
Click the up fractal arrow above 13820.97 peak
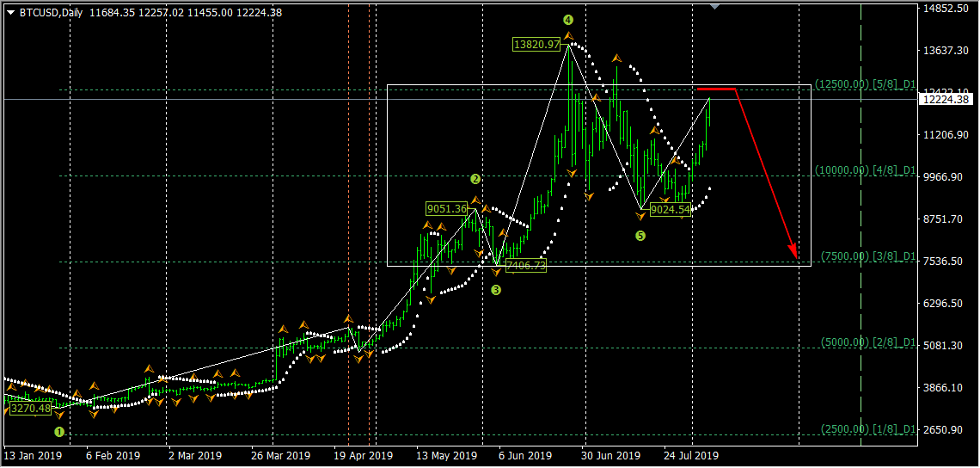[568, 36]
